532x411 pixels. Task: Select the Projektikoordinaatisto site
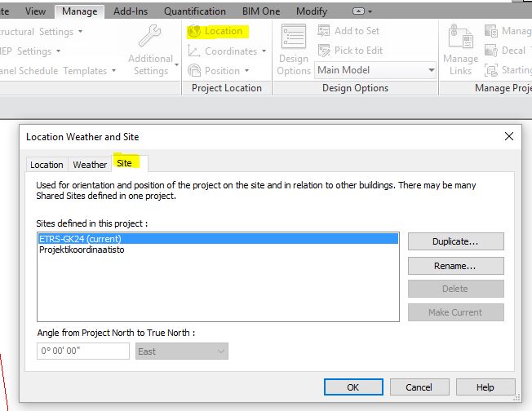tap(218, 250)
